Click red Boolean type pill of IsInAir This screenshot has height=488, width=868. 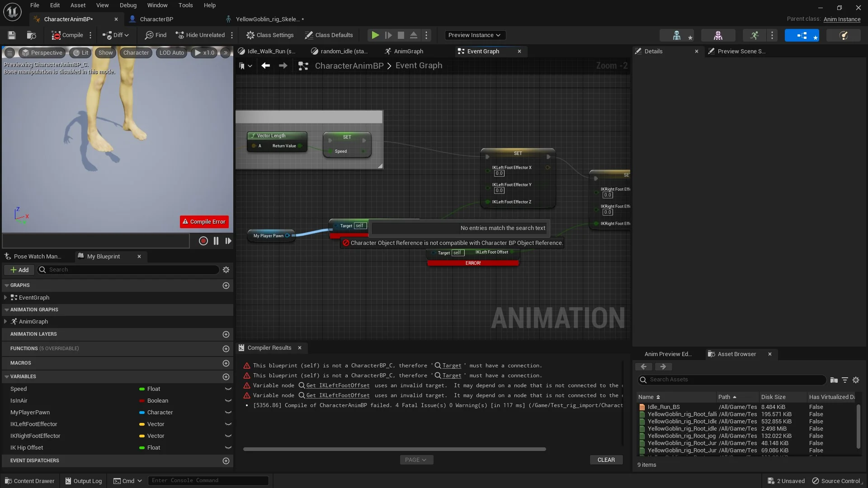coord(142,401)
